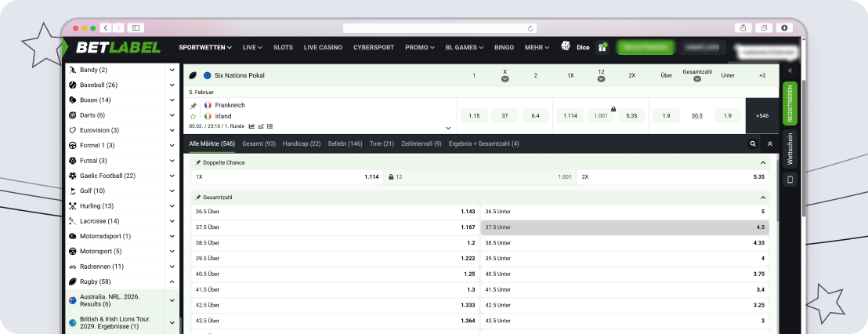Open match statistics chart icon

click(x=251, y=125)
